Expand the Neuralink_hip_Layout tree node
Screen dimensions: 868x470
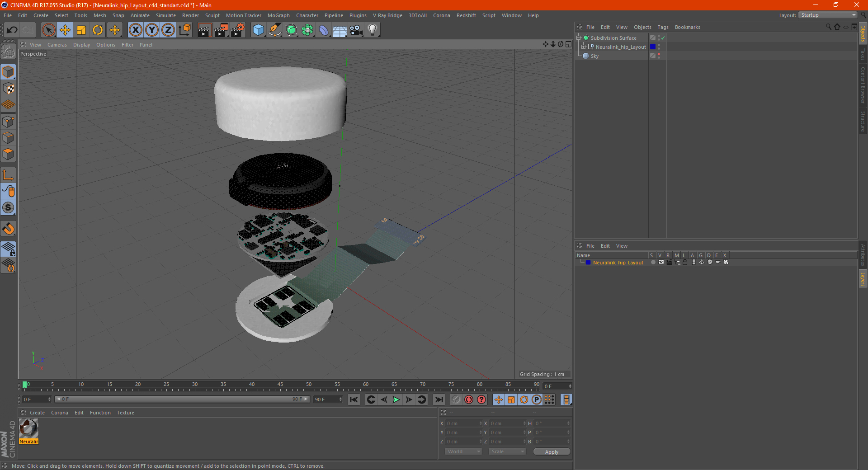tap(584, 47)
